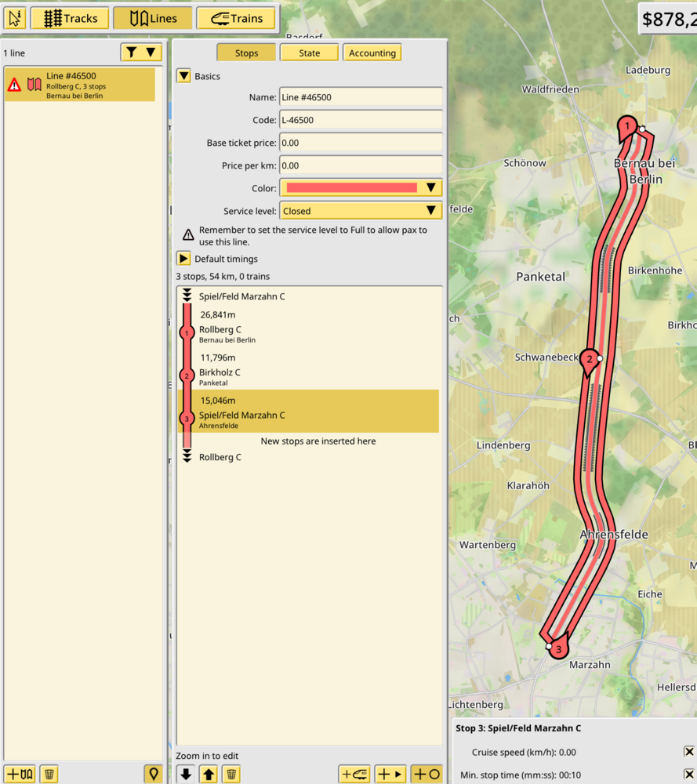Open the State tab
The height and width of the screenshot is (784, 697).
309,53
